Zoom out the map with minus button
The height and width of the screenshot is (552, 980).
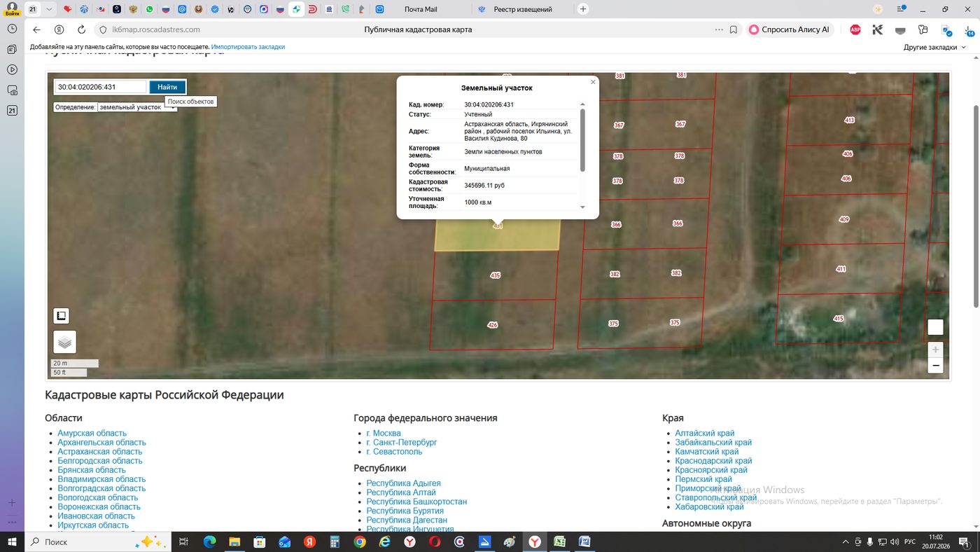[x=935, y=366]
